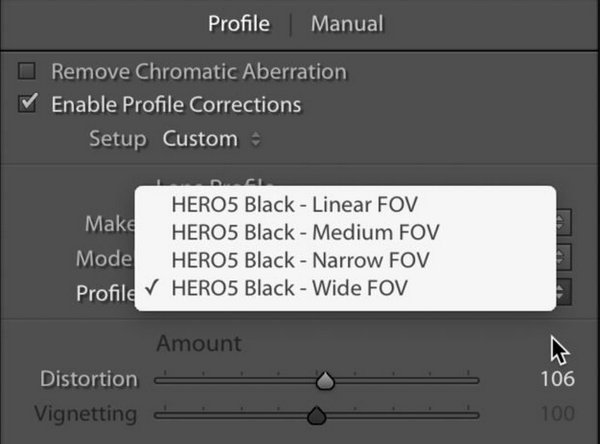Uncheck Enable Profile Corrections
Screen dimensions: 600x444
[x=28, y=103]
